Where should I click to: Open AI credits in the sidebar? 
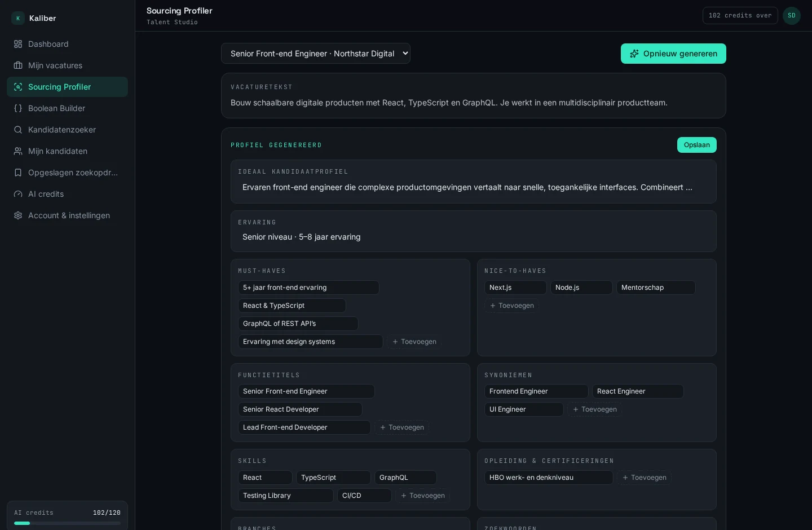(x=67, y=194)
